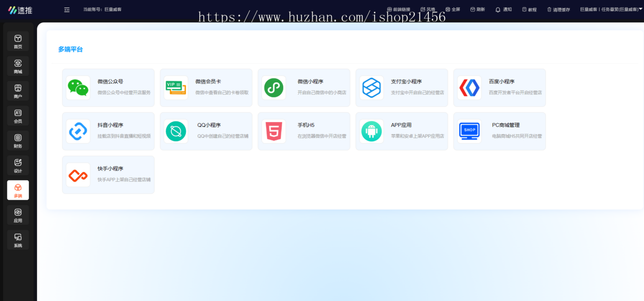Screen dimensions: 644x301
Task: Click the 刷新 refresh icon
Action: (x=473, y=9)
